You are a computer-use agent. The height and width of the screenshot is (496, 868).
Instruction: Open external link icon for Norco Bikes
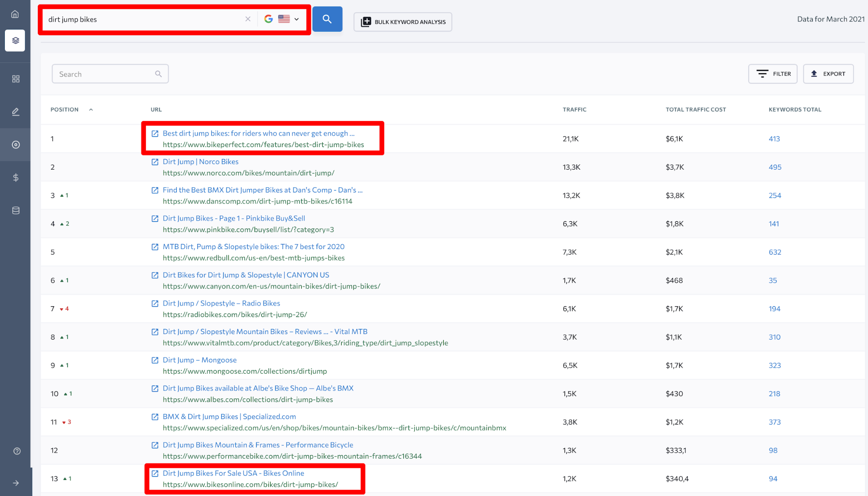155,162
